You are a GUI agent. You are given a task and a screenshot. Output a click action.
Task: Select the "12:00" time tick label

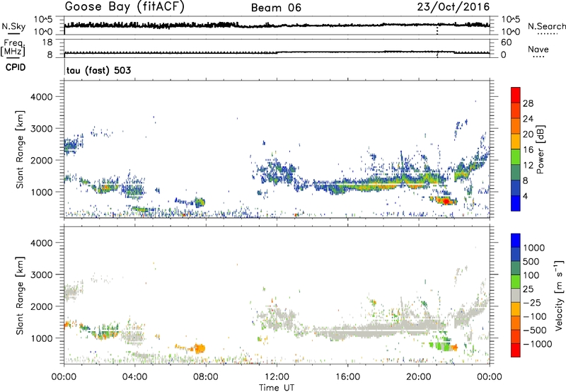(x=277, y=377)
